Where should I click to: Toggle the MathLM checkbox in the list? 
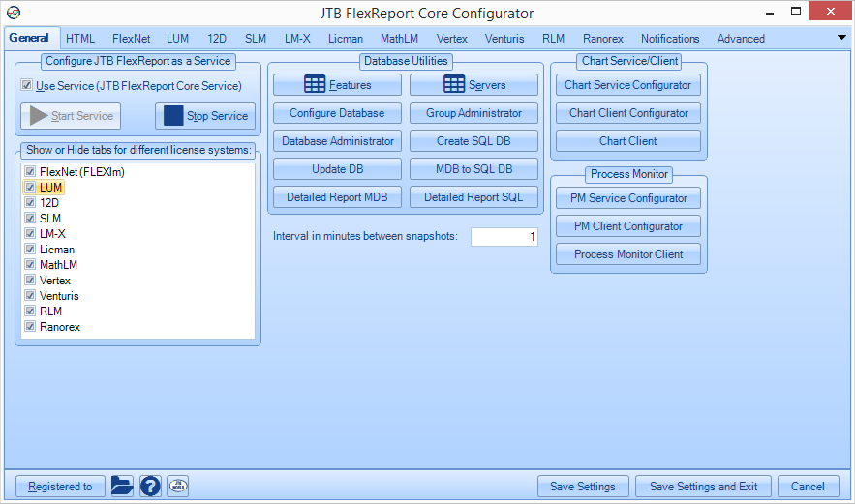point(31,265)
